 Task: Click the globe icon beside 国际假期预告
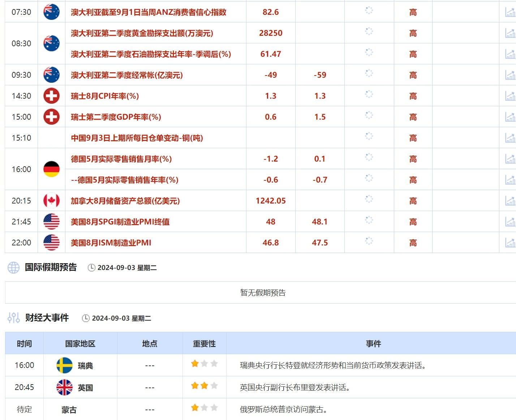[x=13, y=267]
